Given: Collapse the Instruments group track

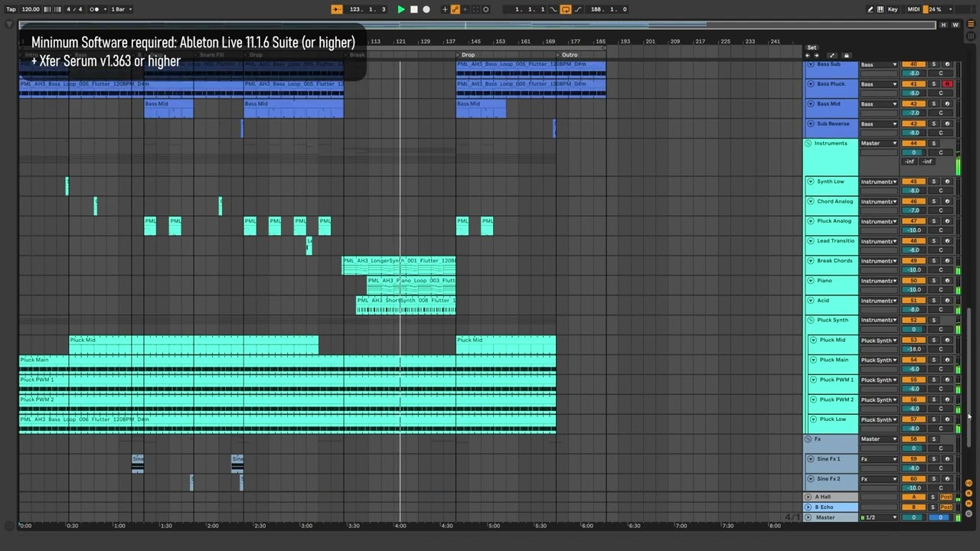Looking at the screenshot, I should click(x=808, y=143).
